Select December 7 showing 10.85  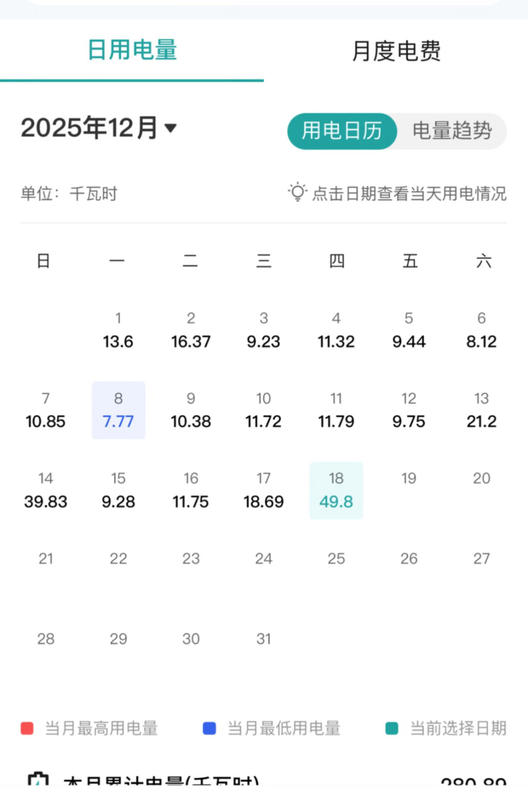click(45, 410)
